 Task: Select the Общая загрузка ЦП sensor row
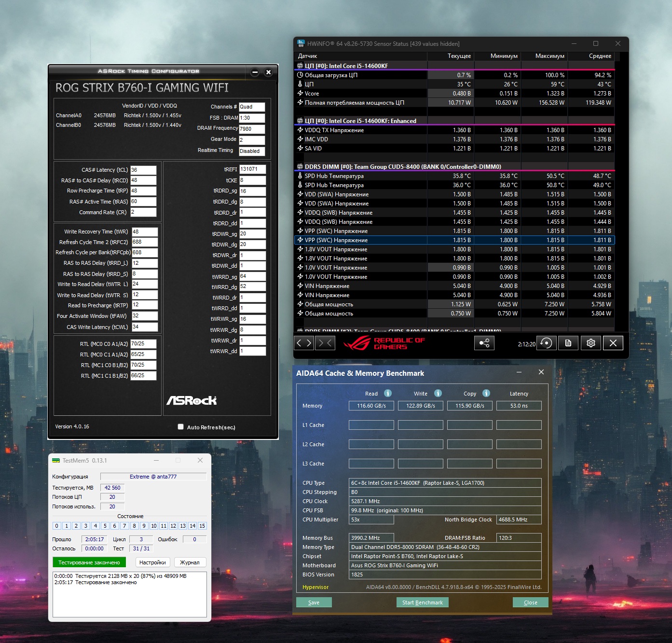click(454, 75)
